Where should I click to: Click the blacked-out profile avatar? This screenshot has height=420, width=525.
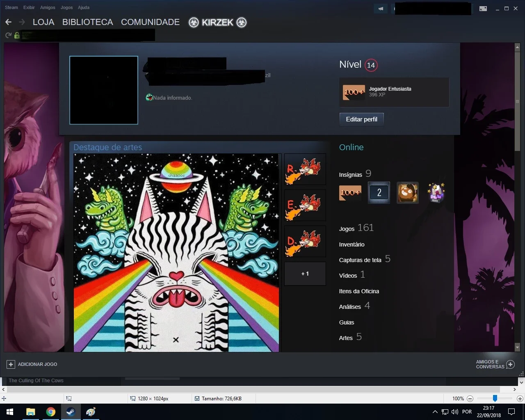104,90
